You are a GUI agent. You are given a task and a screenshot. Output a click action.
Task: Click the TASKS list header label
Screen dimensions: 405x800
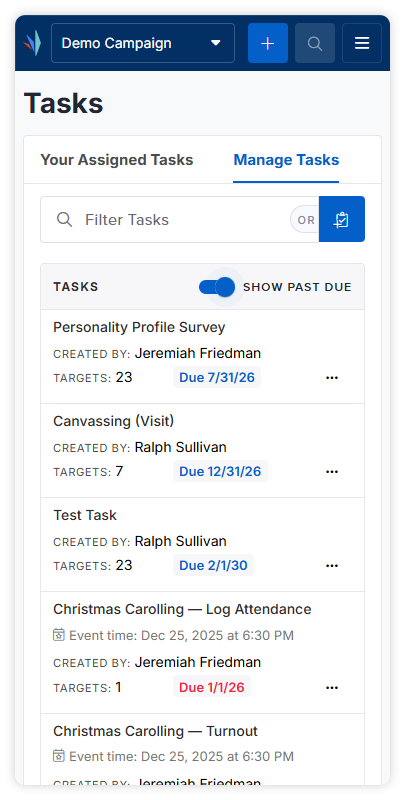click(x=76, y=287)
